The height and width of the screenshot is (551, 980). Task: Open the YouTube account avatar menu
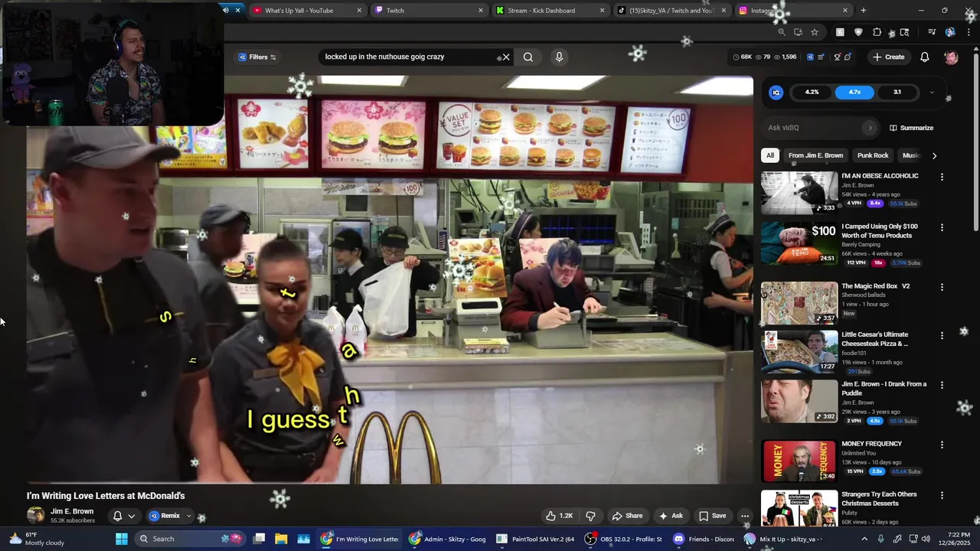click(x=951, y=57)
